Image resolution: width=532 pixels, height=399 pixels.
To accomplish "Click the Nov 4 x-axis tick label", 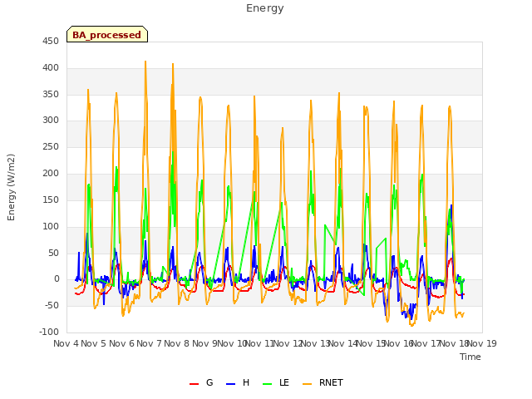I will pyautogui.click(x=66, y=343).
